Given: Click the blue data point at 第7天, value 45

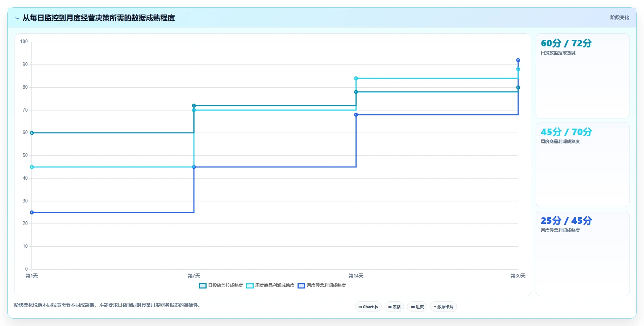Looking at the screenshot, I should point(194,167).
